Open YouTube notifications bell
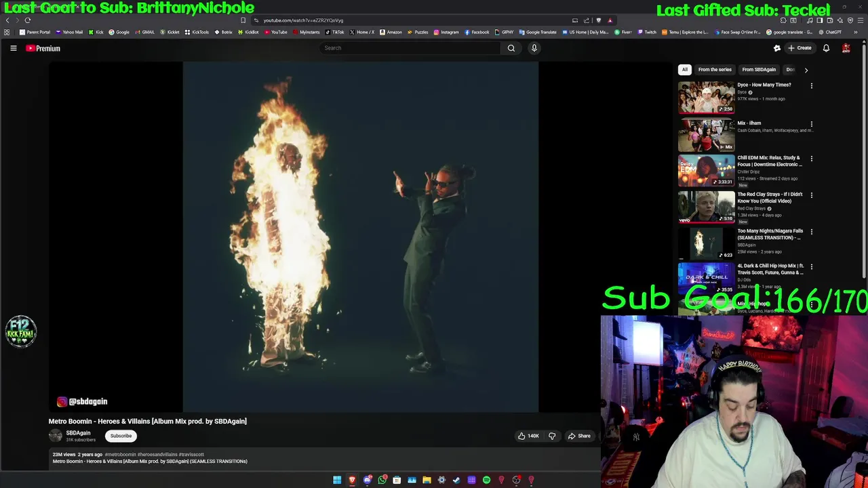This screenshot has height=488, width=868. [826, 48]
